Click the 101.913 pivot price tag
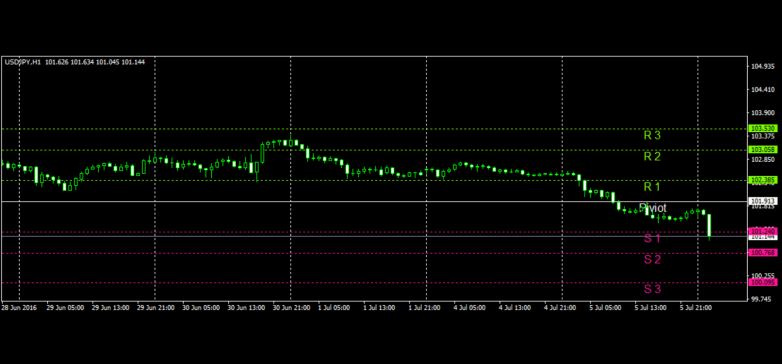 pos(763,201)
